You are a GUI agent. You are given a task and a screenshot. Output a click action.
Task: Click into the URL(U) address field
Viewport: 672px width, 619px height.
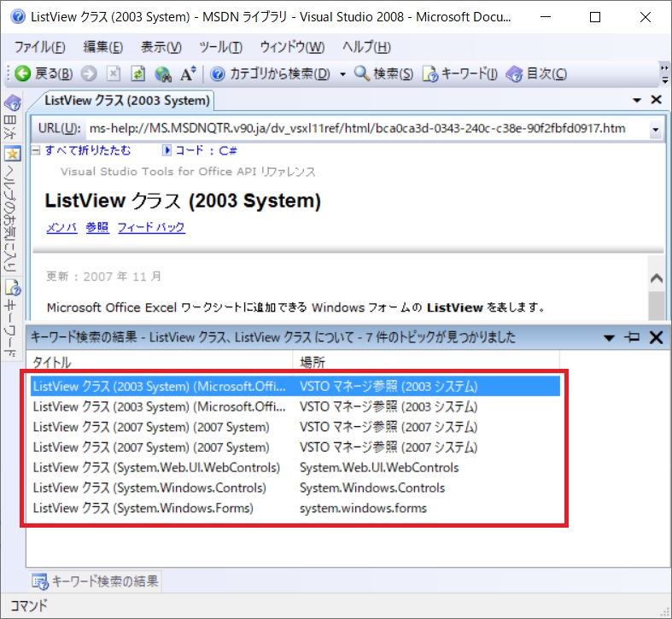click(368, 129)
